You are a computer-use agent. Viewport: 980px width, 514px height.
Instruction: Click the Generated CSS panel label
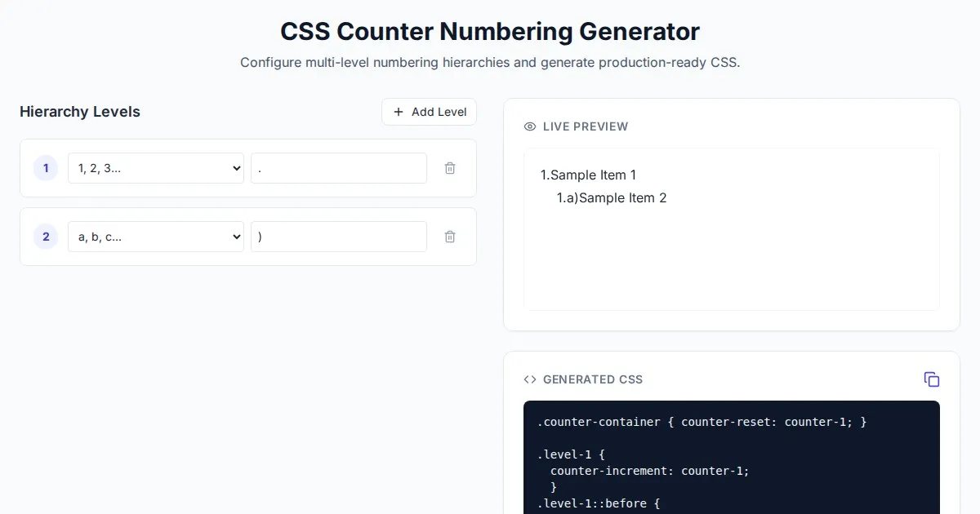tap(592, 379)
